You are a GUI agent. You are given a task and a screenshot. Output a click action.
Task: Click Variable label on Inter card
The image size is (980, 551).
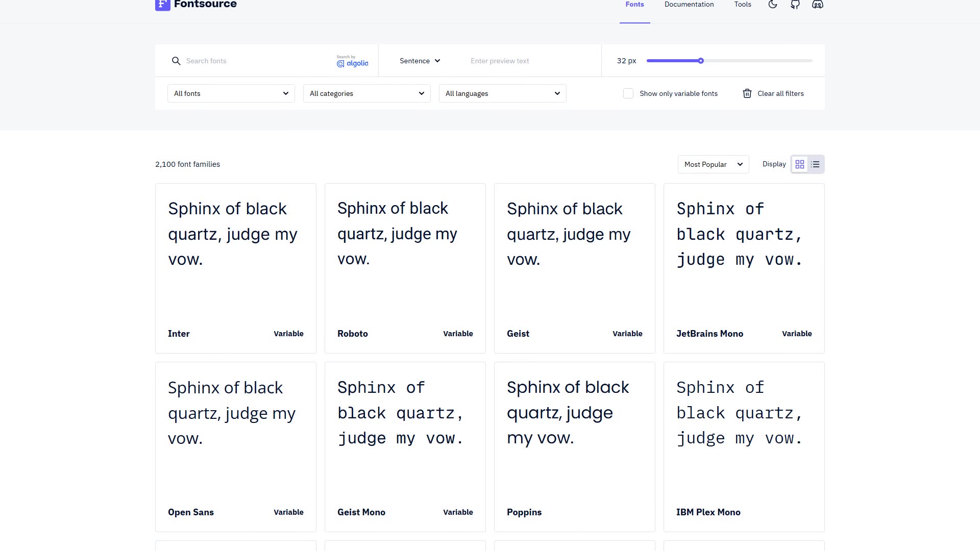(288, 334)
